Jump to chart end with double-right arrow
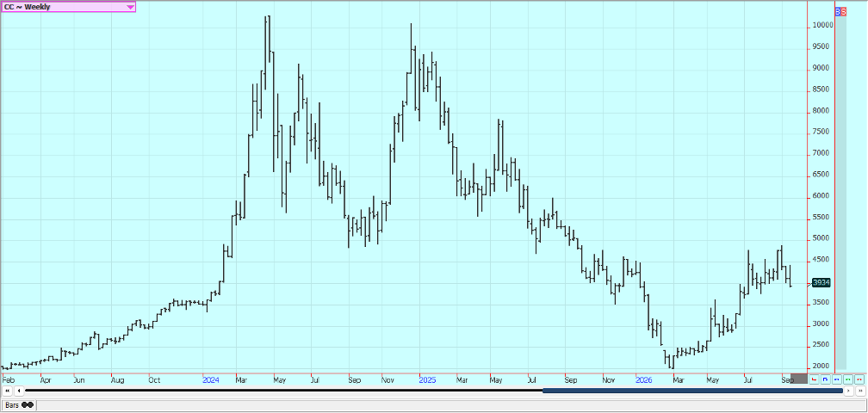Image resolution: width=868 pixels, height=413 pixels. 860,391
